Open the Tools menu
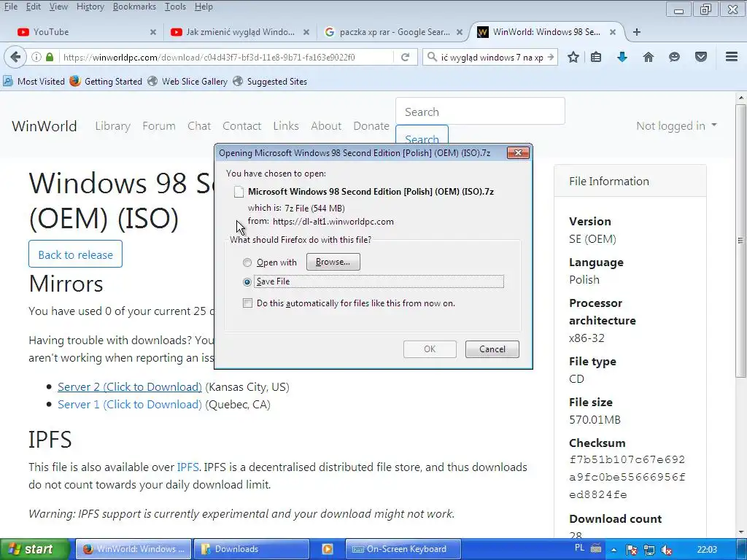Viewport: 747px width, 560px height. click(x=175, y=7)
